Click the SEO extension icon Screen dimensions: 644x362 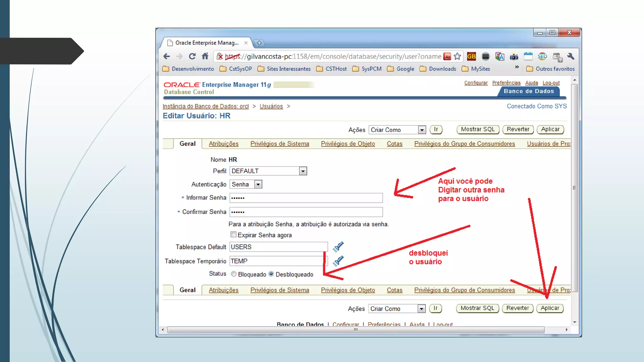[542, 57]
